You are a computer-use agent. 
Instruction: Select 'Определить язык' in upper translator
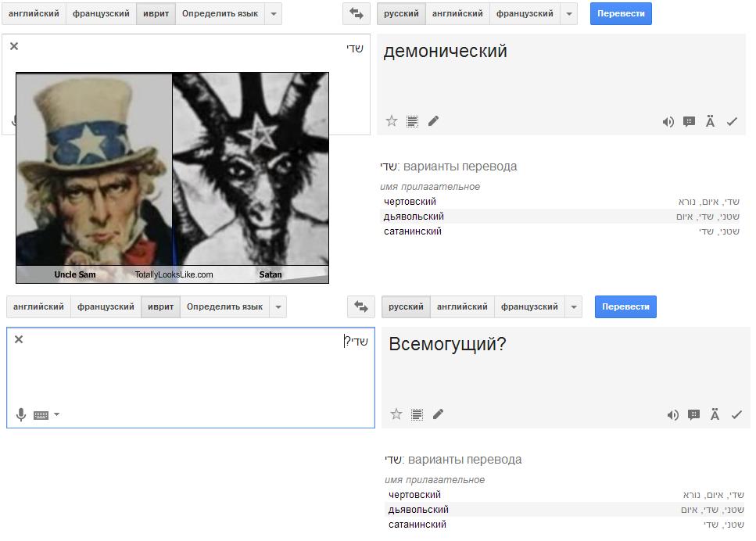[220, 13]
